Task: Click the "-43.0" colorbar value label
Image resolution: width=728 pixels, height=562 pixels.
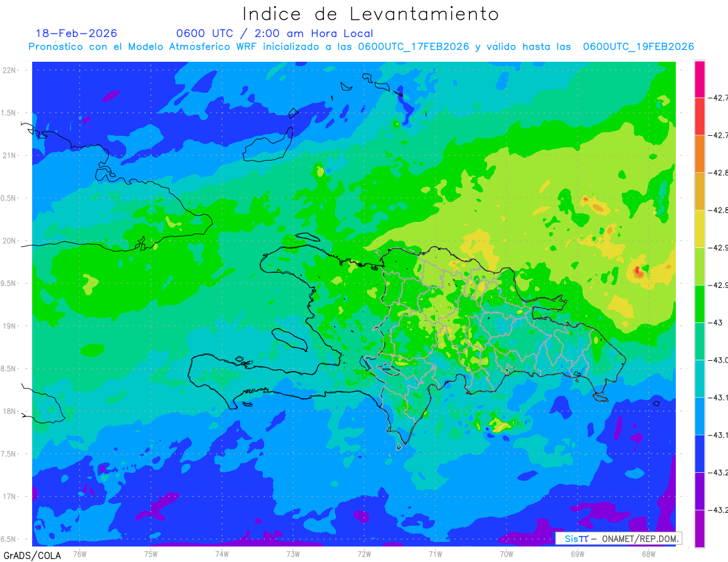Action: [x=720, y=360]
